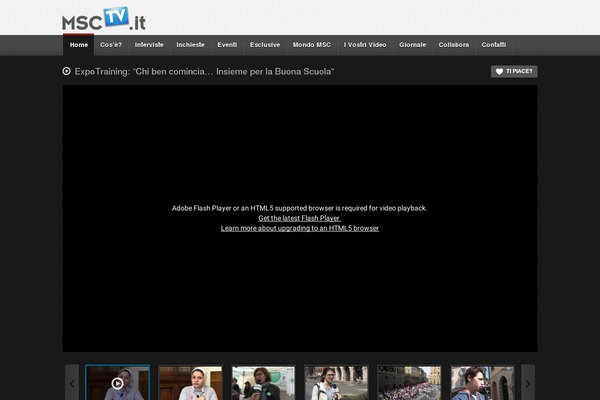The width and height of the screenshot is (600, 400).
Task: Follow Learn more about upgrading HTML5 browser link
Action: [300, 228]
